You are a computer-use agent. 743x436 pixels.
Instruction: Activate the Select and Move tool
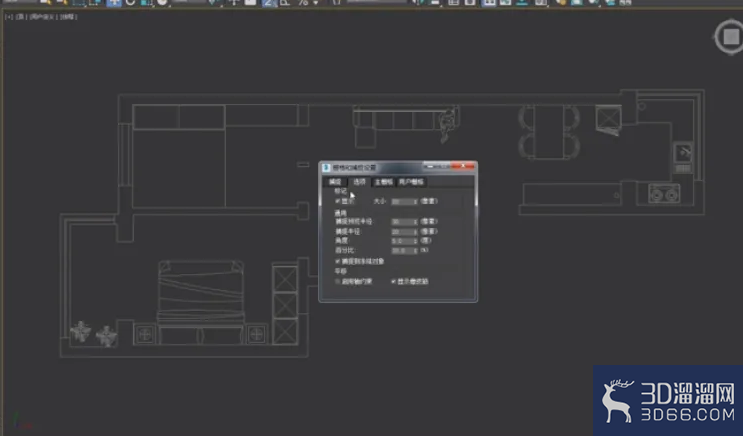[114, 2]
